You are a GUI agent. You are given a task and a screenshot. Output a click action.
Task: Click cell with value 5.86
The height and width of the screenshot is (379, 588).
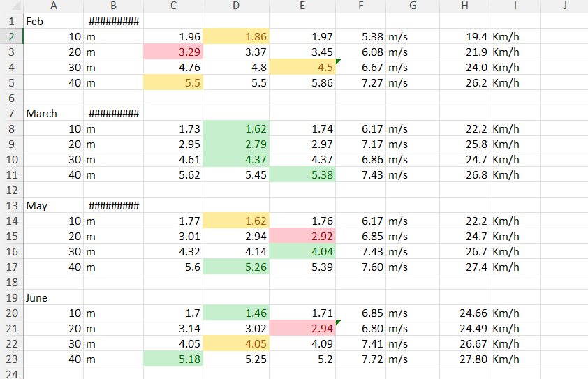302,82
